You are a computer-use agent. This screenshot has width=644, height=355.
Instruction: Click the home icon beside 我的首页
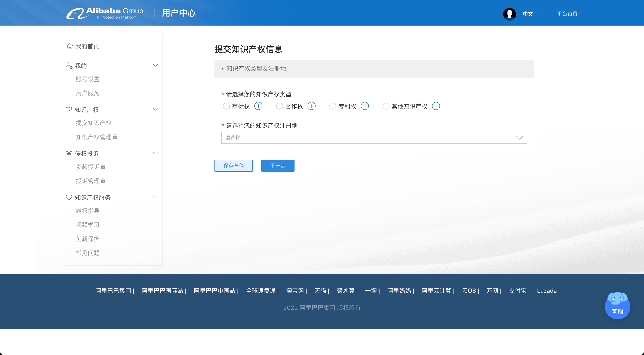(69, 46)
